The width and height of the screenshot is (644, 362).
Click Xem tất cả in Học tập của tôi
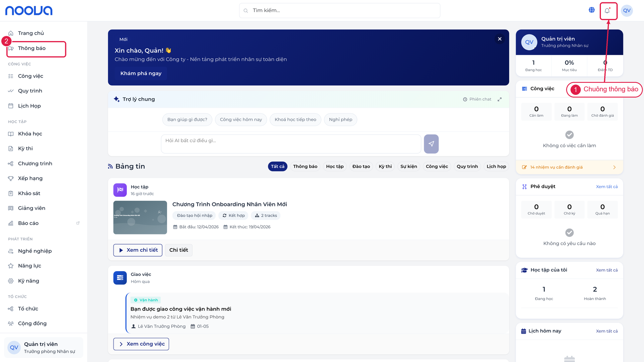point(607,270)
